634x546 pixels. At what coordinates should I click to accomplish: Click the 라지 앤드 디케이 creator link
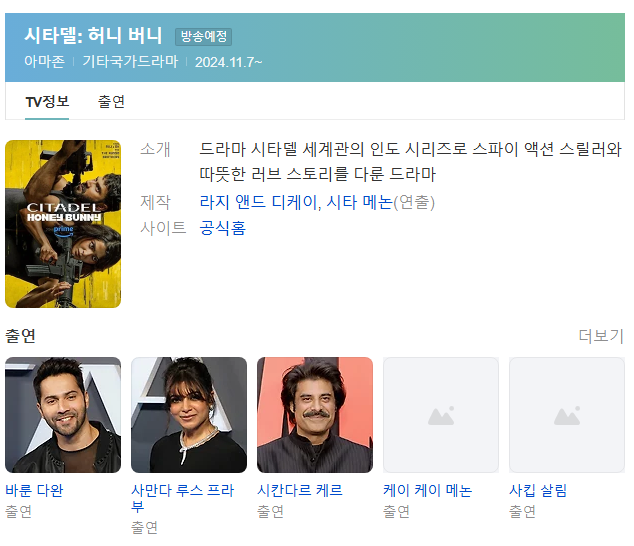258,202
